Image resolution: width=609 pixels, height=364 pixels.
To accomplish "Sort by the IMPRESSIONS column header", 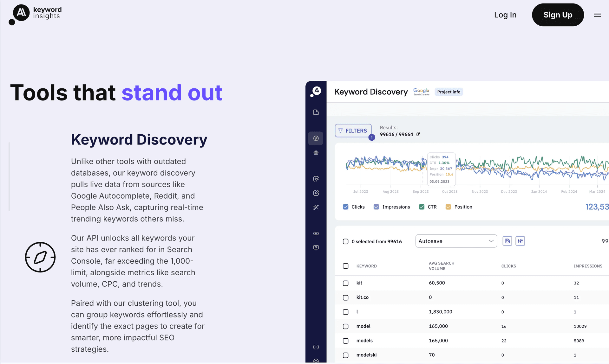I will pos(588,266).
